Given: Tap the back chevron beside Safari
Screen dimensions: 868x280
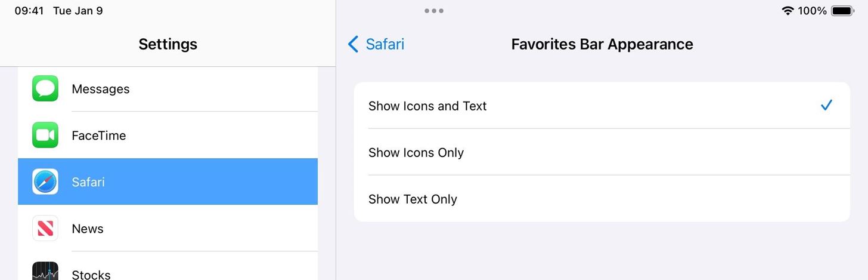Looking at the screenshot, I should pyautogui.click(x=353, y=44).
